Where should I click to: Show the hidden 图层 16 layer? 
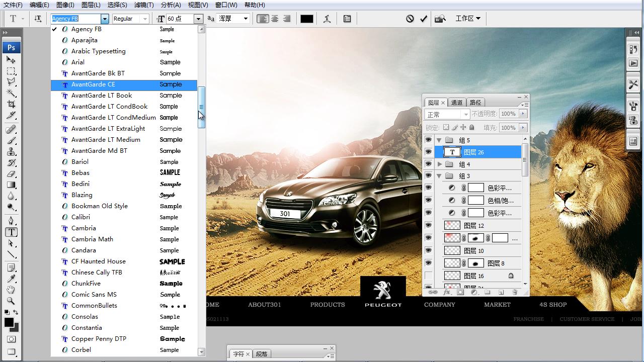pos(428,276)
